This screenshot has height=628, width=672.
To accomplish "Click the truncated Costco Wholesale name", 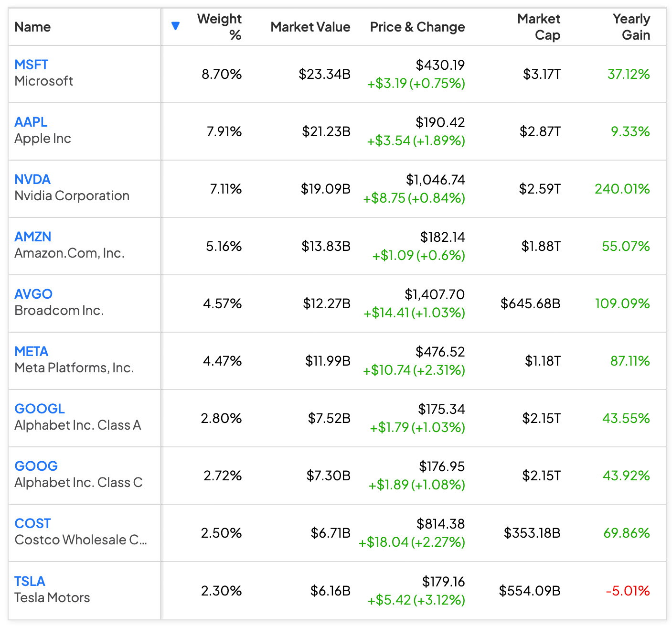I will 81,540.
